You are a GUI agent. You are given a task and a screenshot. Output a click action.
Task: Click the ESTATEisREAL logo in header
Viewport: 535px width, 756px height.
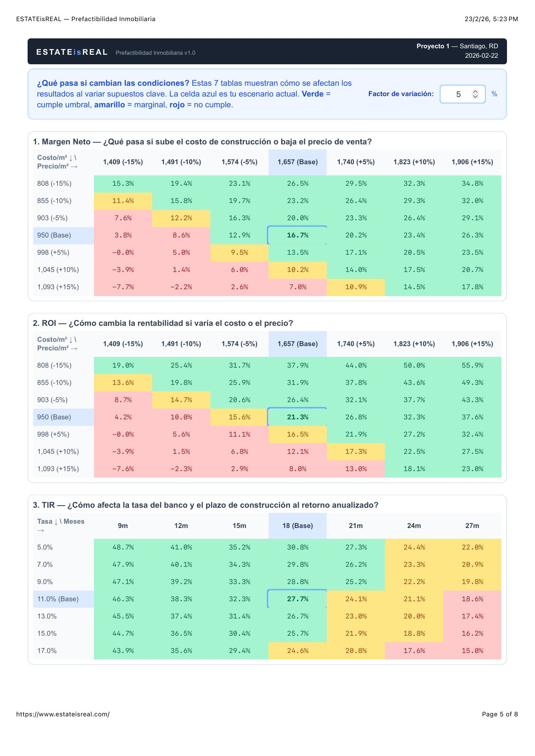click(72, 52)
